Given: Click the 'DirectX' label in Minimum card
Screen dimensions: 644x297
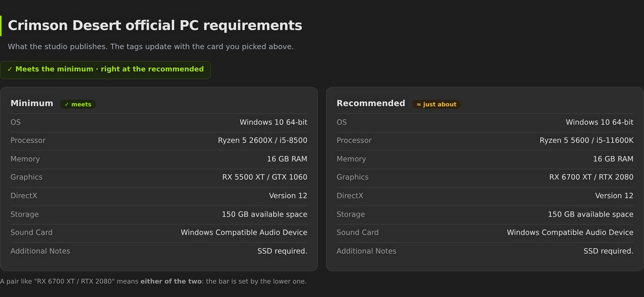Looking at the screenshot, I should pyautogui.click(x=24, y=196).
